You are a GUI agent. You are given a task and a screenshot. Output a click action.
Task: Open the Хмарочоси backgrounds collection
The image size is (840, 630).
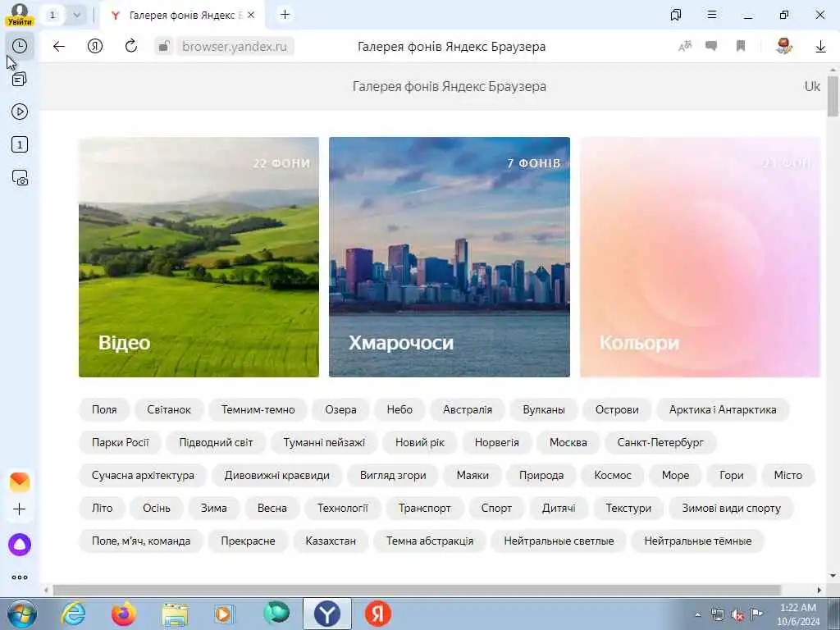click(450, 257)
